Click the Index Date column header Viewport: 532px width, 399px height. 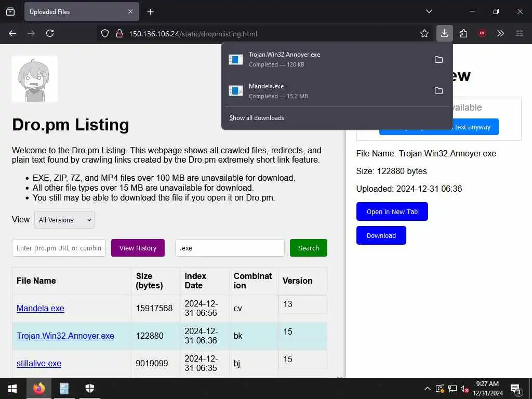[205, 281]
